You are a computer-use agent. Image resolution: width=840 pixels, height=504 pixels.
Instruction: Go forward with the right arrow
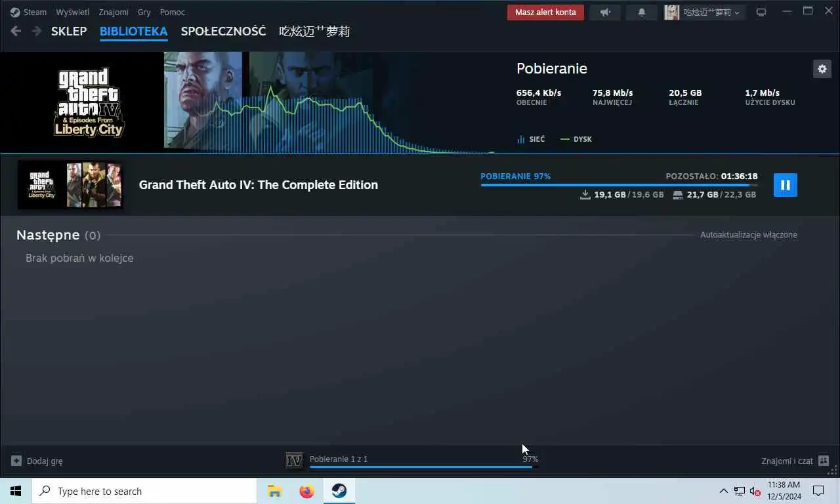(36, 31)
